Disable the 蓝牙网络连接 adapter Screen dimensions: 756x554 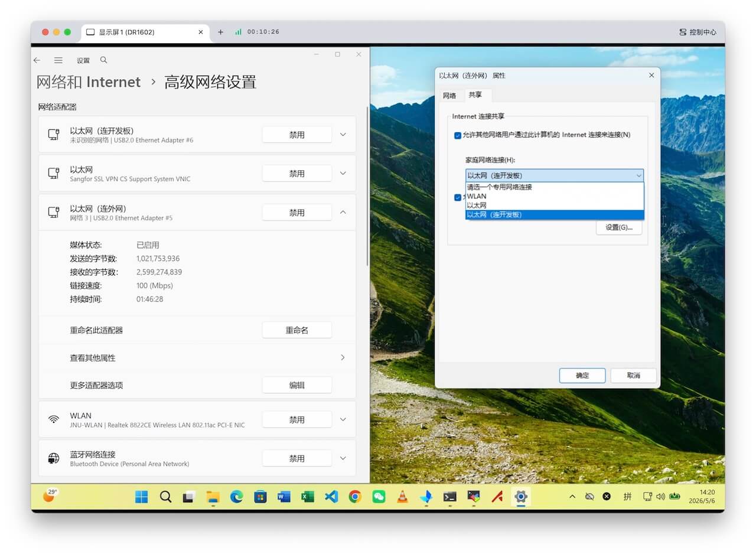(x=297, y=458)
